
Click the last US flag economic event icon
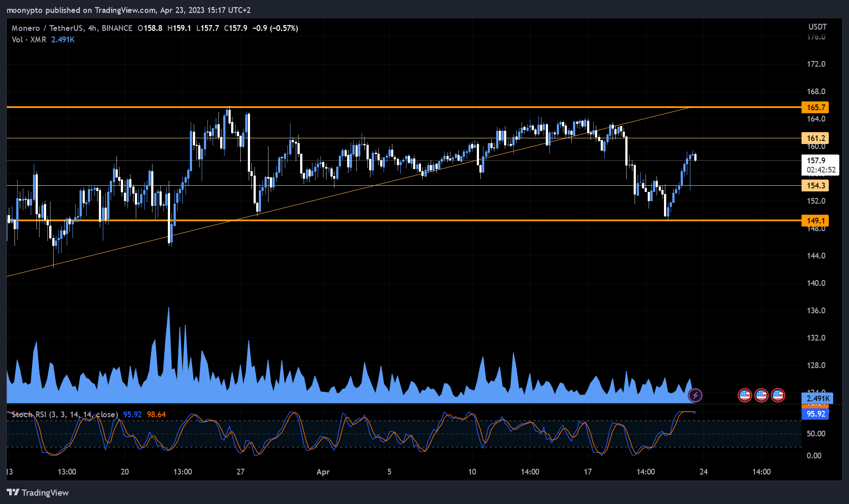pos(778,396)
